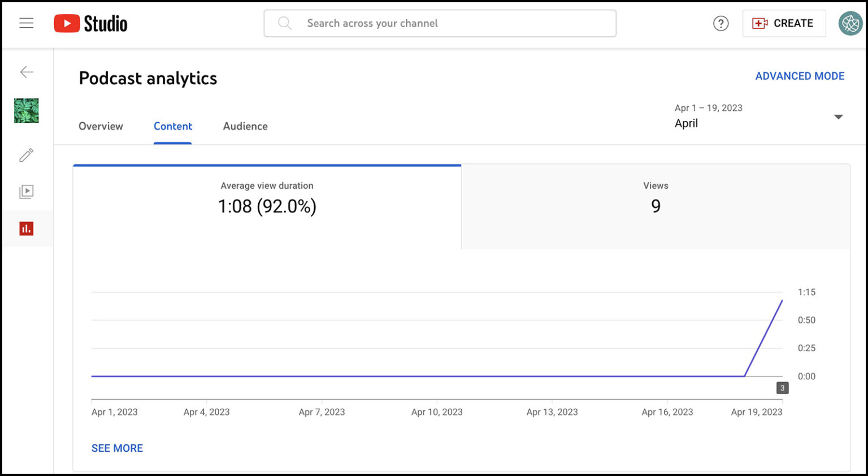Screen dimensions: 868x476
Task: Select the Average view duration card
Action: tap(267, 206)
